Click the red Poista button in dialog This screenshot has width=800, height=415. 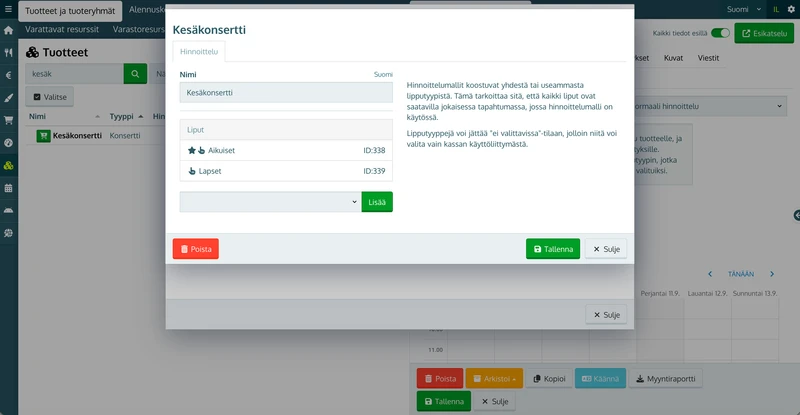point(195,249)
